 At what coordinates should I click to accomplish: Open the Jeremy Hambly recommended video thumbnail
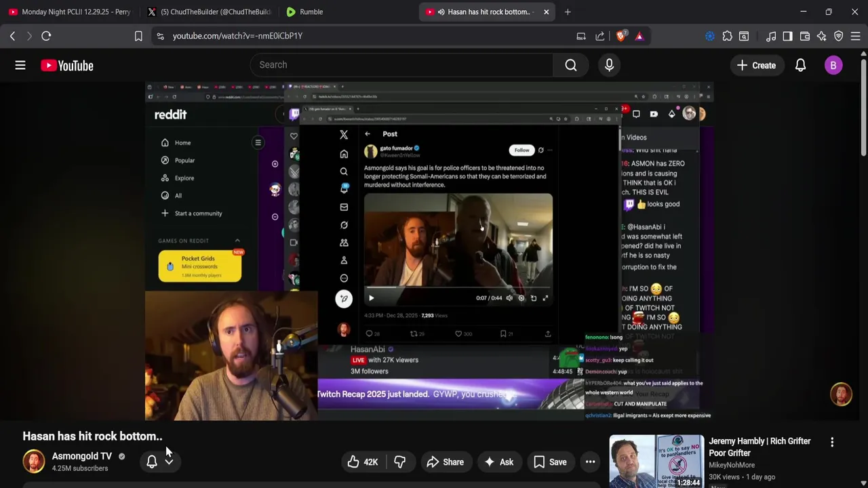(656, 462)
